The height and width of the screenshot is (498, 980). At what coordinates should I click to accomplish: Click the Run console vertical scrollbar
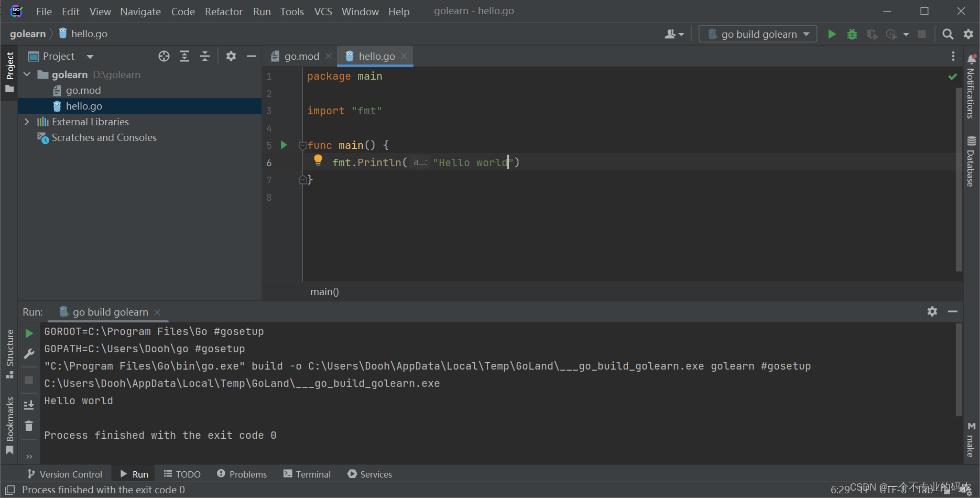[959, 370]
